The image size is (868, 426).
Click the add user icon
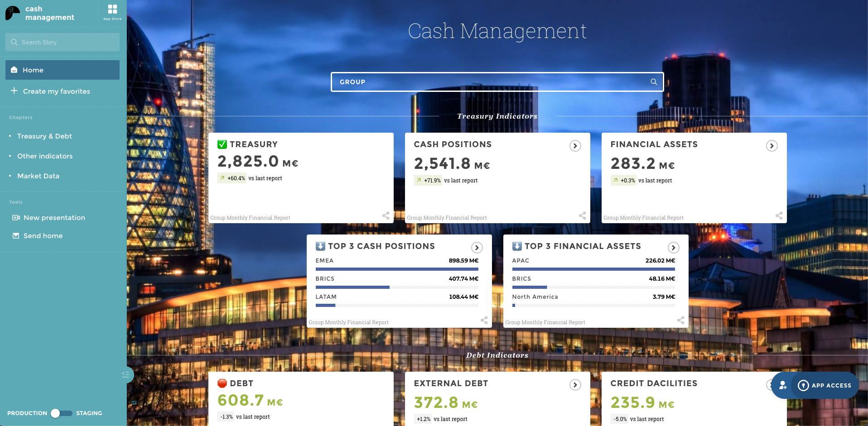coord(782,385)
